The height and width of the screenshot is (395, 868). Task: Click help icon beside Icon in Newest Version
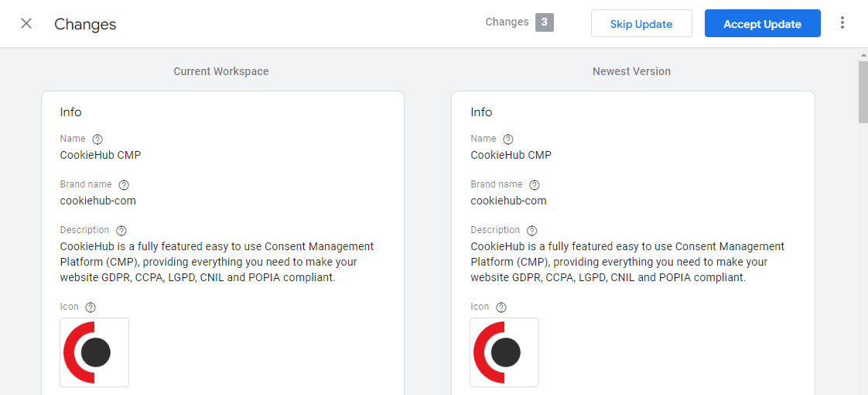coord(501,307)
